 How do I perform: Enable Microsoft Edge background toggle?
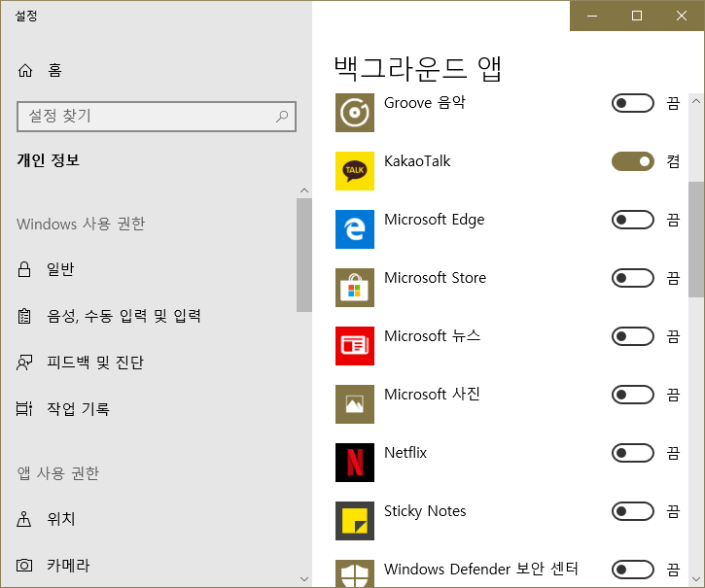633,220
